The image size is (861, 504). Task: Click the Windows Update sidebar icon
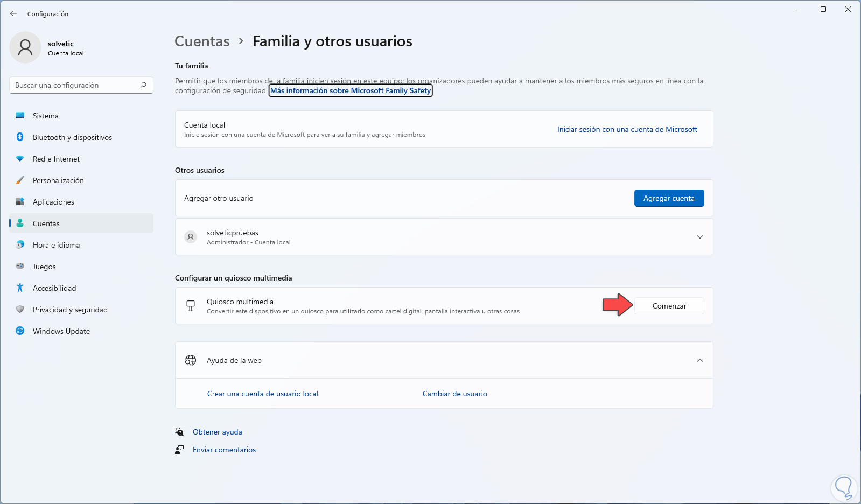tap(20, 331)
